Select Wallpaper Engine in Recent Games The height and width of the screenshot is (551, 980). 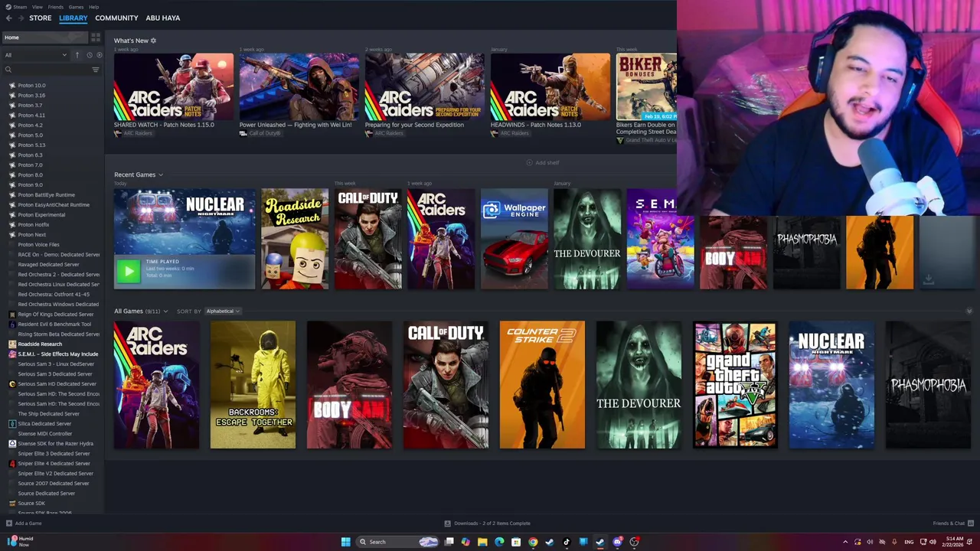[514, 240]
